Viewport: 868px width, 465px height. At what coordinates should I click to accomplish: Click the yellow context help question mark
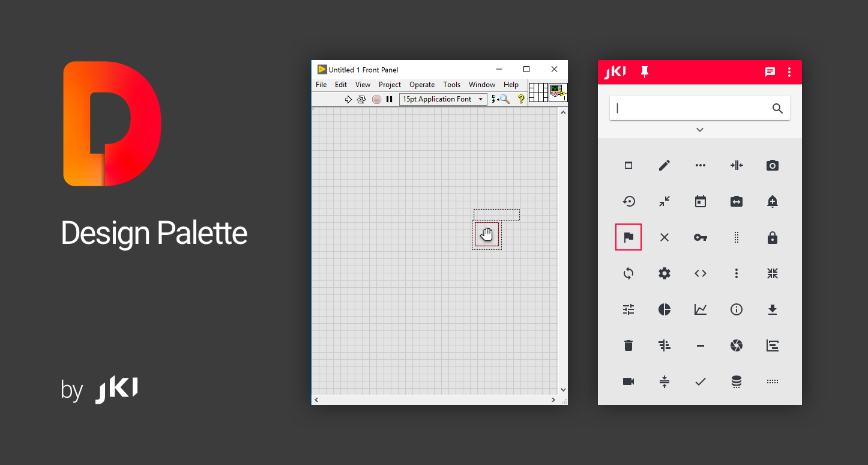520,99
